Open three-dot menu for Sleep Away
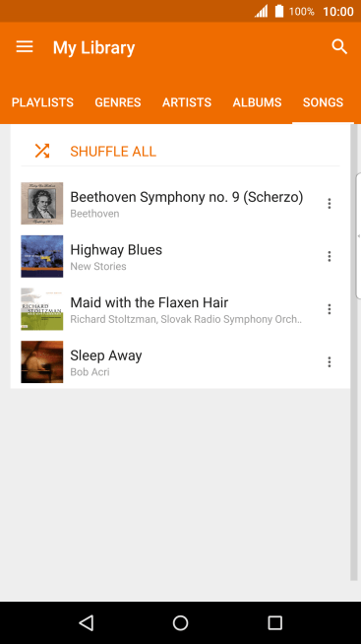Screen dimensions: 361x644 pos(329,361)
